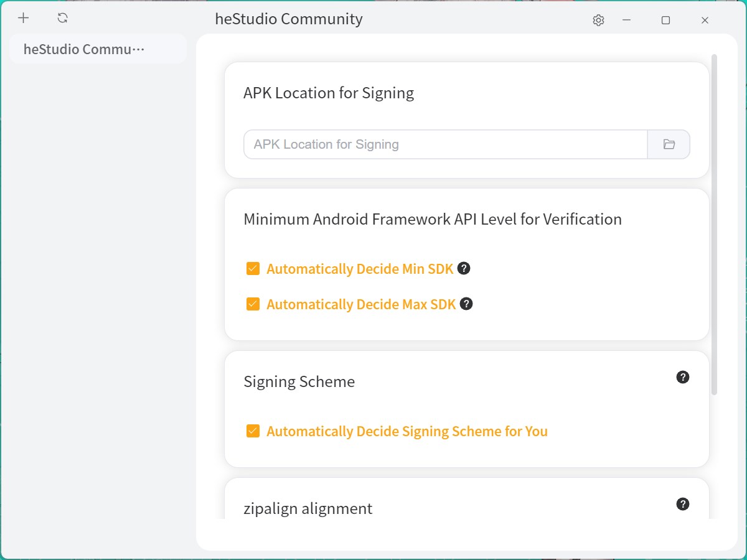Click the 'zipalign alignment' heading text
Image resolution: width=747 pixels, height=560 pixels.
click(308, 508)
